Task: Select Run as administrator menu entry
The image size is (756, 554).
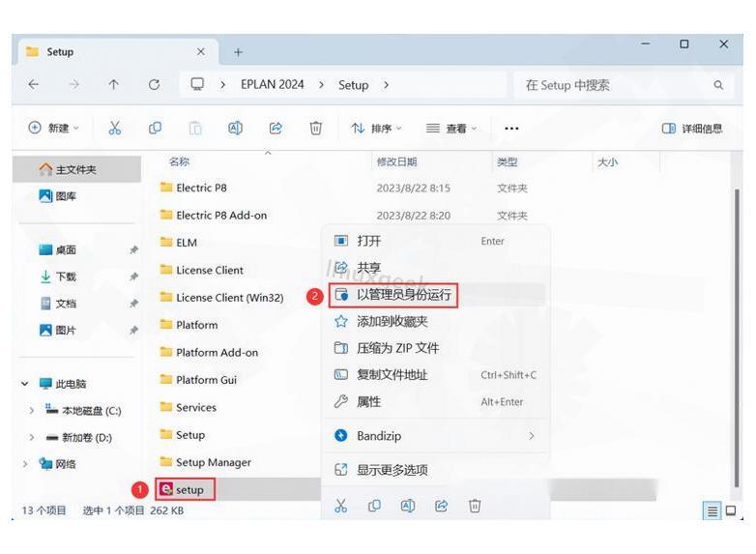Action: click(403, 294)
